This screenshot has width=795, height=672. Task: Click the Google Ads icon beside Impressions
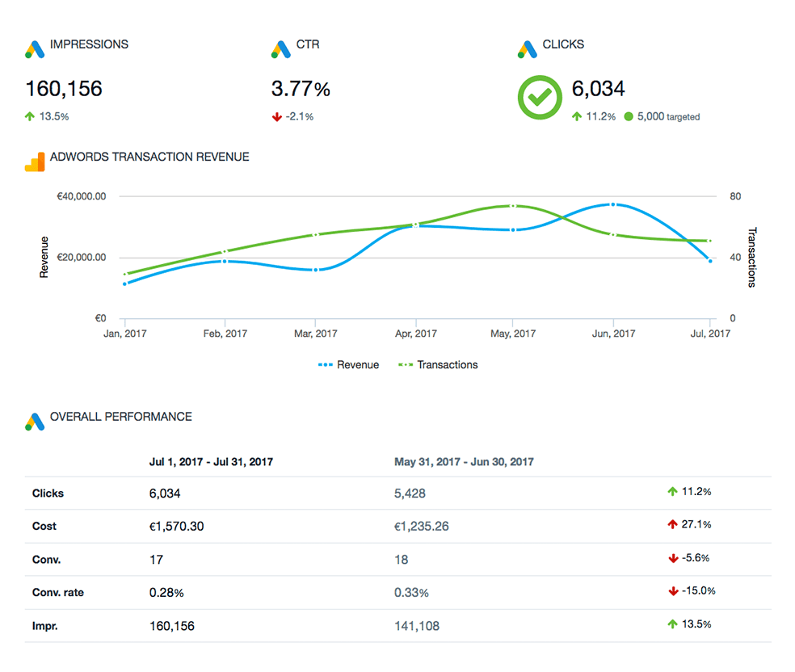click(34, 48)
